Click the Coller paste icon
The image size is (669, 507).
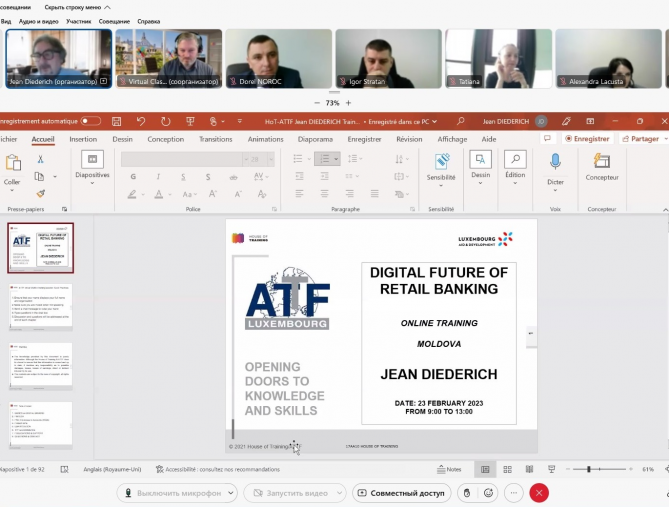pyautogui.click(x=12, y=165)
